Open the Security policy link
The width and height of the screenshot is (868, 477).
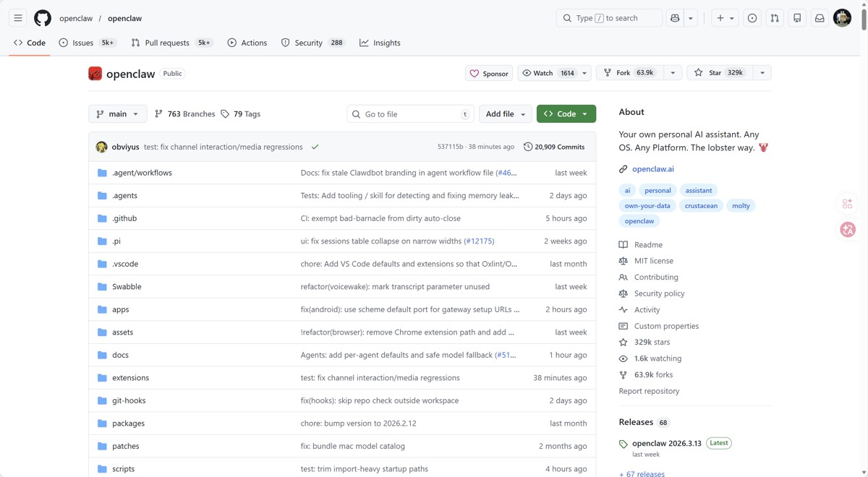point(659,293)
